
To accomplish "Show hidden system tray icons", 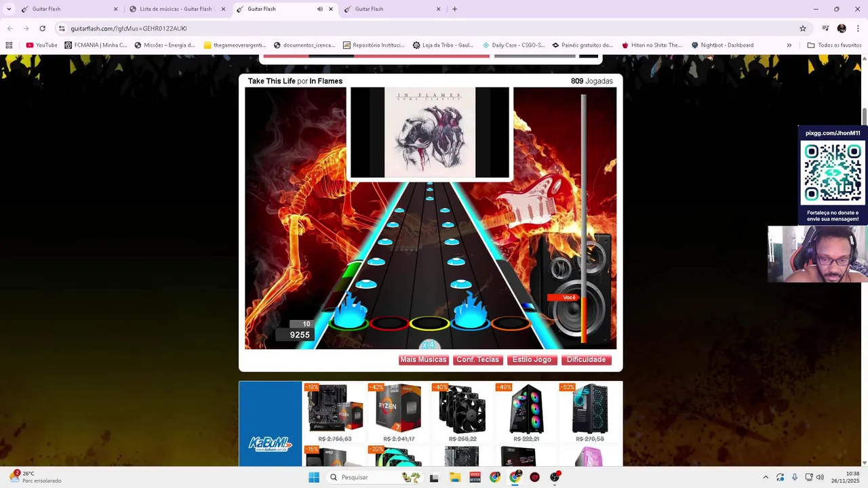I will (x=766, y=477).
